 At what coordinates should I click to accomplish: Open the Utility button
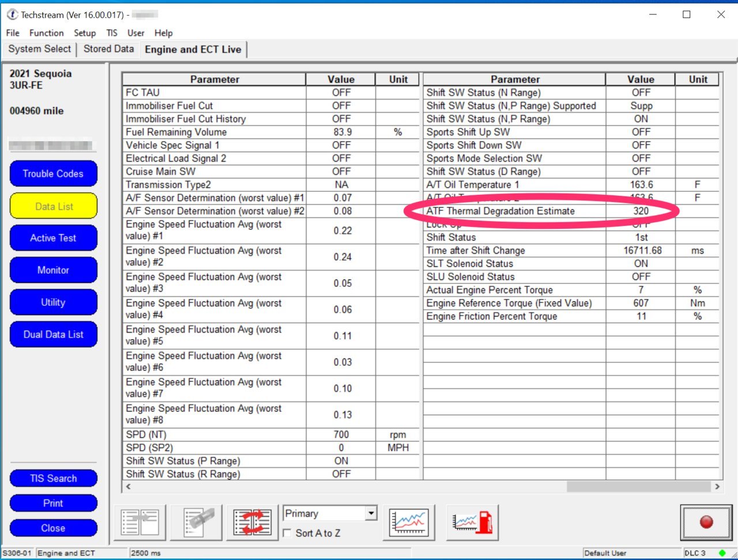pyautogui.click(x=53, y=302)
